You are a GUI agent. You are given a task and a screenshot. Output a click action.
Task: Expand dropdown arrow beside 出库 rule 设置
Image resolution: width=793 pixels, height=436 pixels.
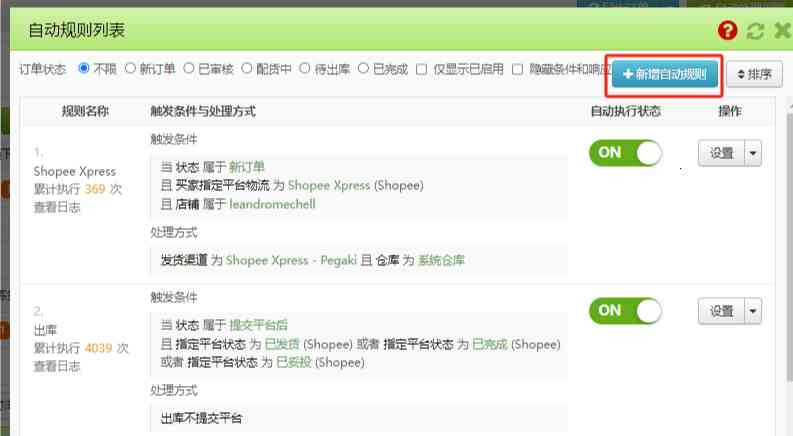[x=753, y=311]
